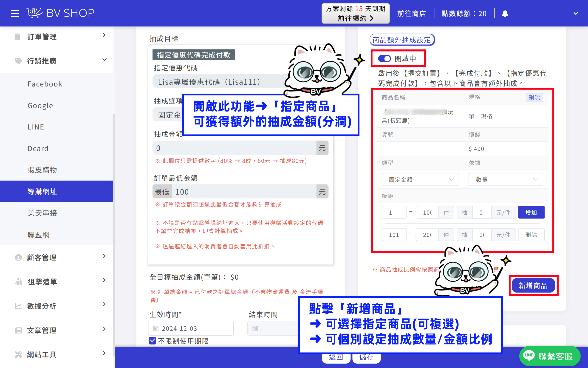Image resolution: width=588 pixels, height=368 pixels.
Task: Click the 訂單管理 clipboard icon
Action: (x=17, y=37)
